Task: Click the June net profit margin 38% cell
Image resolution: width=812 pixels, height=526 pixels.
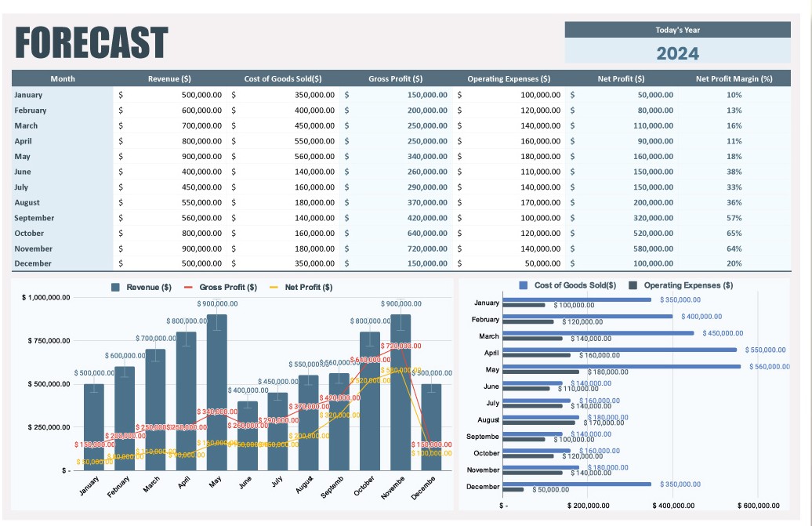Action: (x=734, y=172)
